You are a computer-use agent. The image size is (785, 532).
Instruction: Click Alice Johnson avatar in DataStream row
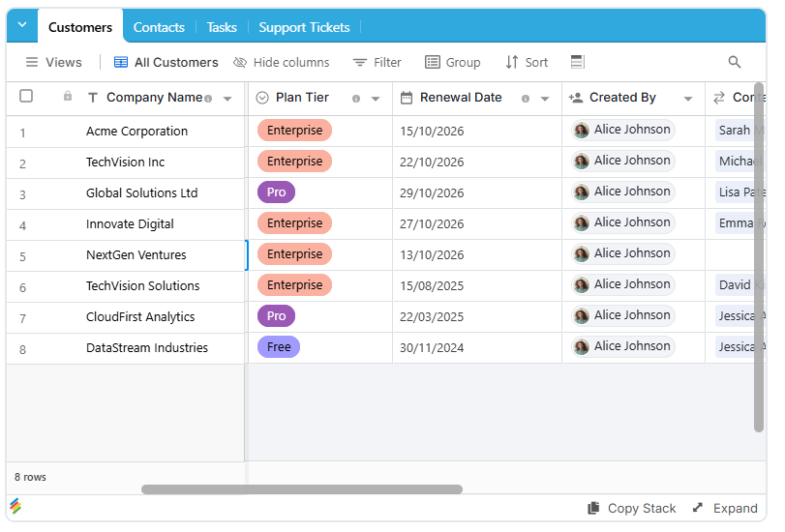[x=581, y=347]
